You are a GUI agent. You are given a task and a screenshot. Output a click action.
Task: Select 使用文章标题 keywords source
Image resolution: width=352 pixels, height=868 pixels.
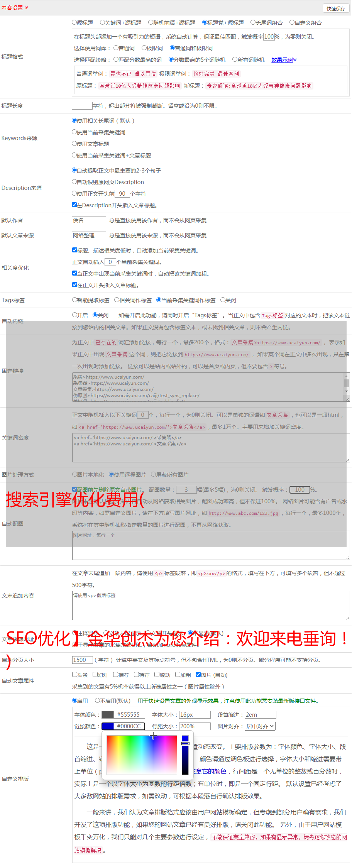(74, 144)
